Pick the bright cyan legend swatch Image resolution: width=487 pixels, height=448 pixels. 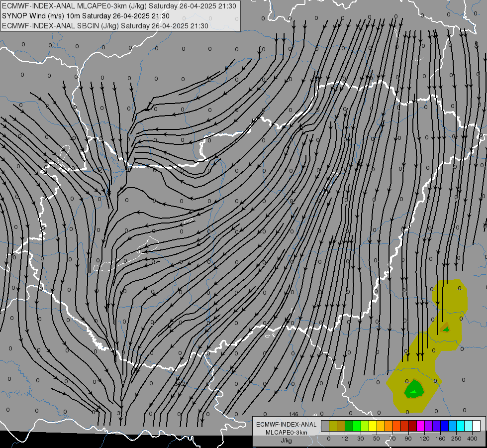click(x=461, y=426)
